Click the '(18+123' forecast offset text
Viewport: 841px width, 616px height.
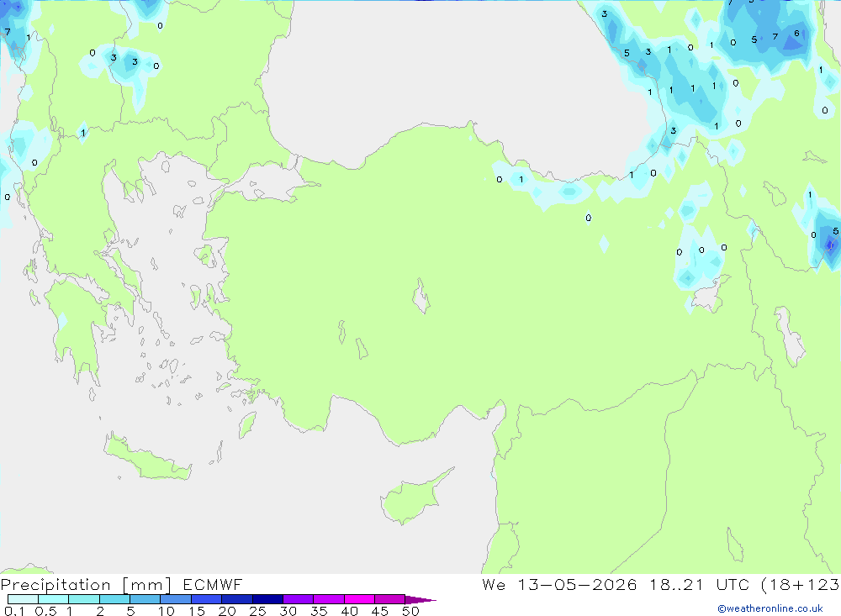point(801,585)
